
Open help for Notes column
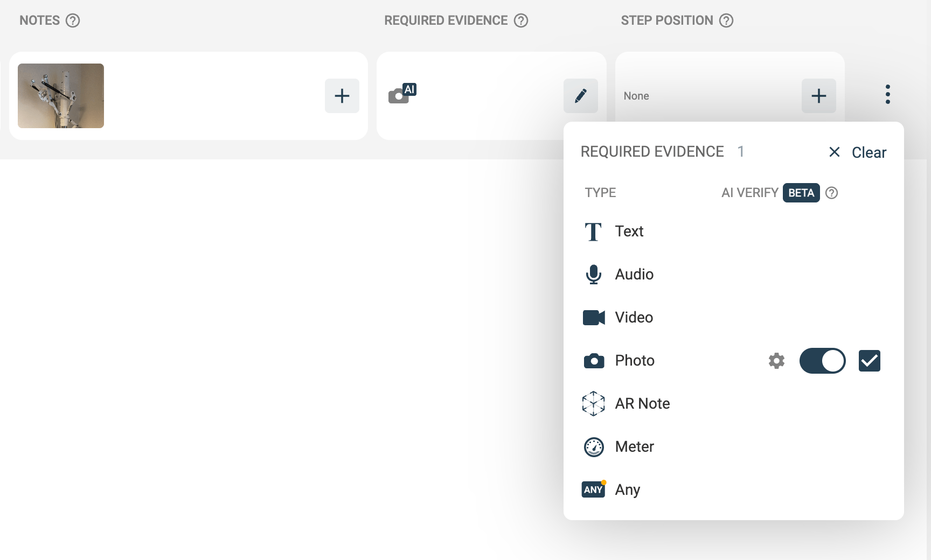(73, 20)
